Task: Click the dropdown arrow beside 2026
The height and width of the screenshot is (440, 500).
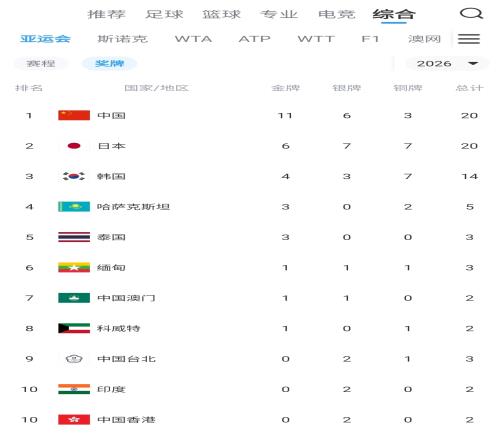Action: (473, 63)
